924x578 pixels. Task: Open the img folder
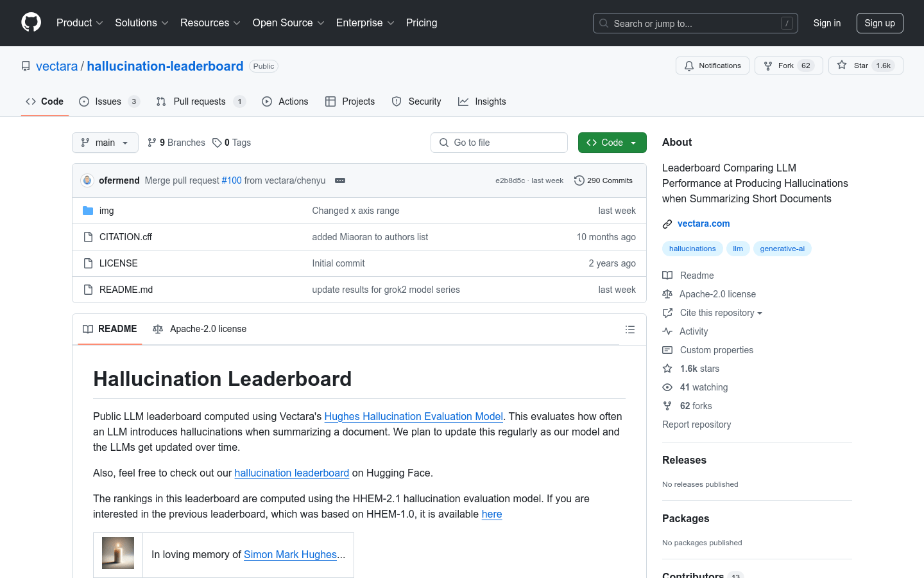click(x=107, y=211)
